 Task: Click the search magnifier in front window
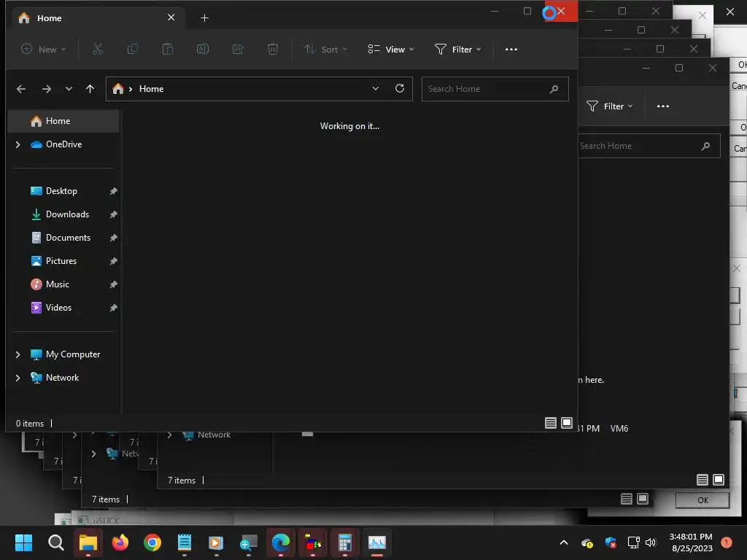[554, 89]
